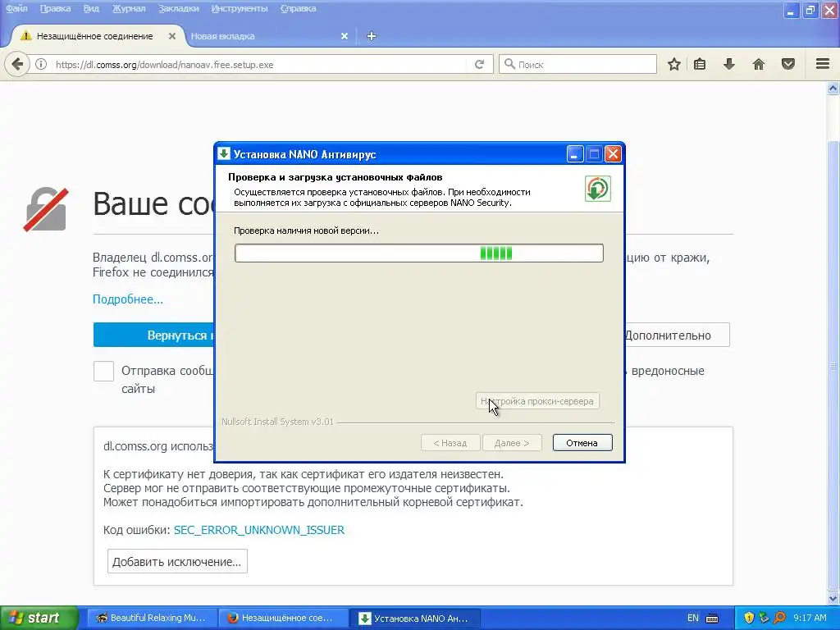Open the Файл menu
840x630 pixels.
pyautogui.click(x=16, y=8)
